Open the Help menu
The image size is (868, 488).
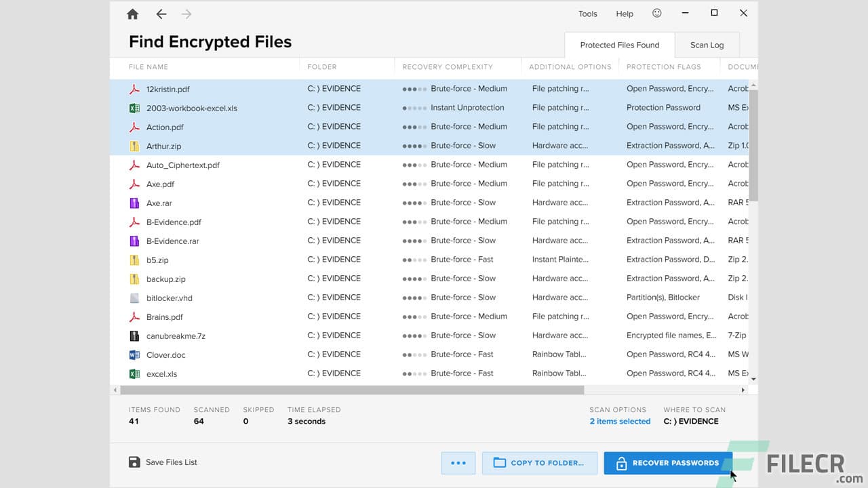[x=624, y=14]
